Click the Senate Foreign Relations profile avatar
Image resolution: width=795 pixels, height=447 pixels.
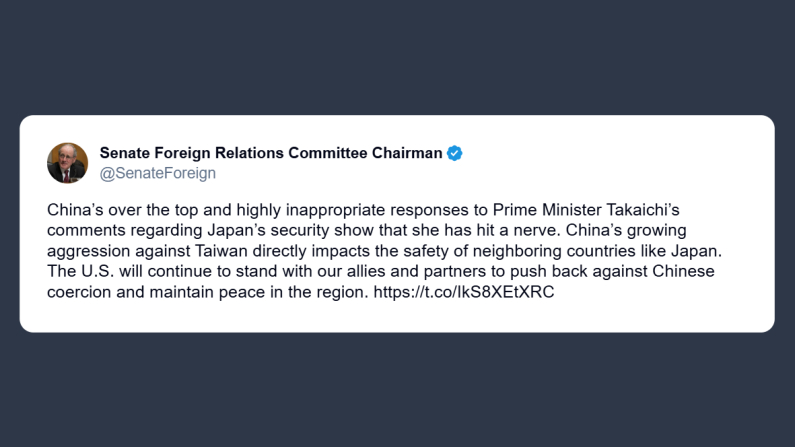coord(68,163)
